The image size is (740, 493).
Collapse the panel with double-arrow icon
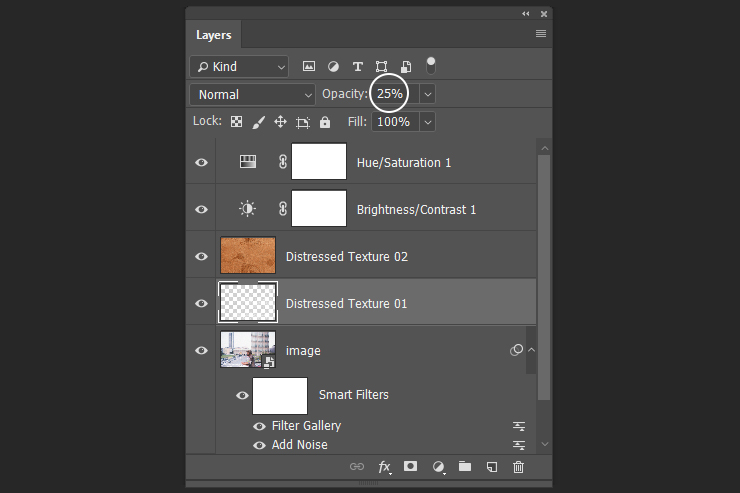pos(526,14)
